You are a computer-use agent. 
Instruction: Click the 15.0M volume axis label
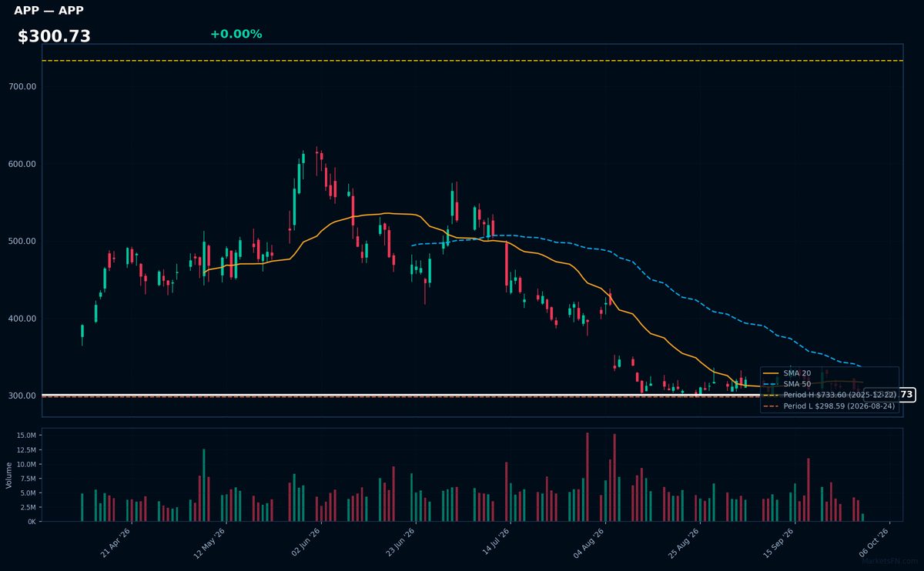tap(26, 436)
